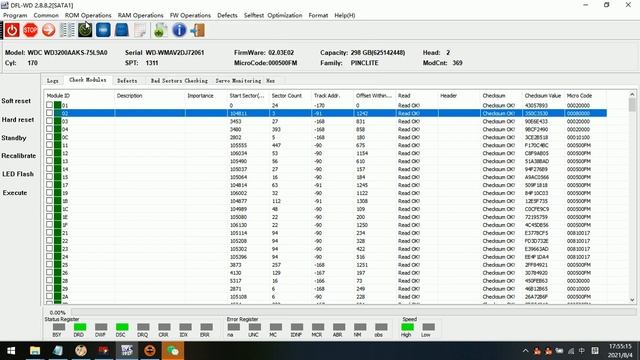Click the Recalibrate button

coord(18,156)
